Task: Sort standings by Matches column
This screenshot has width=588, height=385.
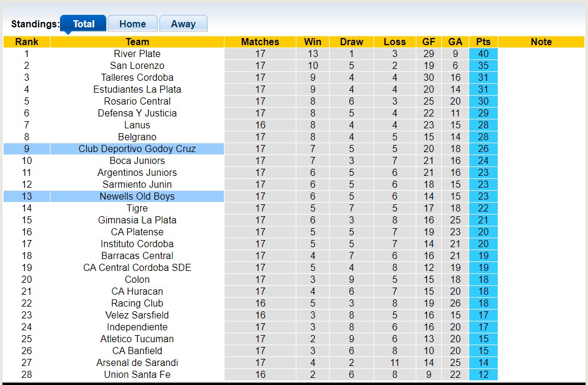Action: pyautogui.click(x=260, y=42)
